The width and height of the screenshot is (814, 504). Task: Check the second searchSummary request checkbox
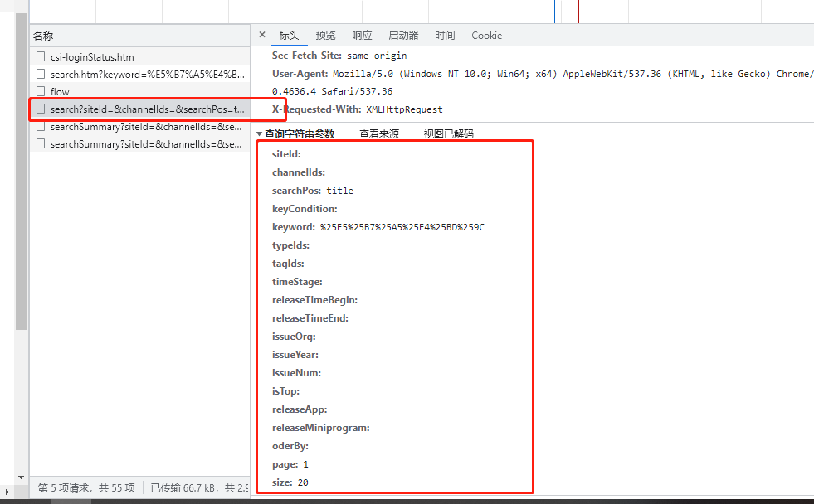click(41, 143)
